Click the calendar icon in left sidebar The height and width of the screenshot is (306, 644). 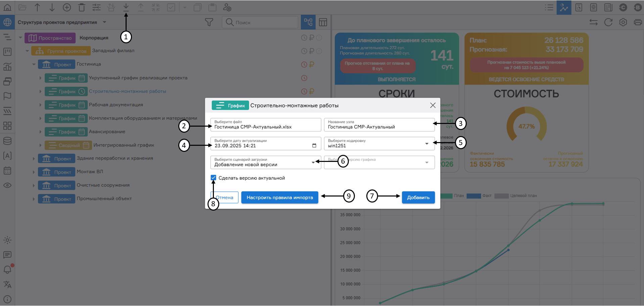7,171
